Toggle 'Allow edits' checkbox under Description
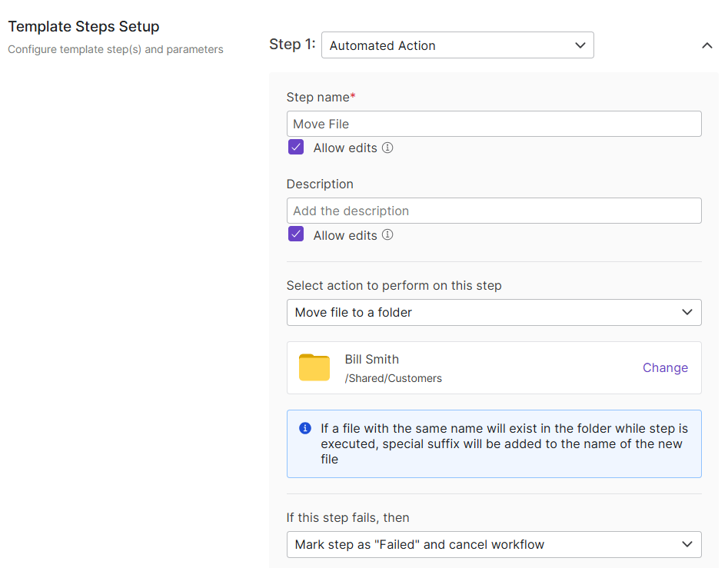Viewport: 728px width, 568px height. (x=296, y=234)
